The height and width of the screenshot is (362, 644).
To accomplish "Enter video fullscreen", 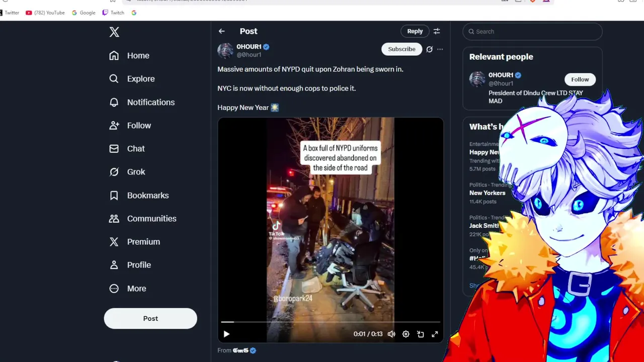I will click(435, 334).
